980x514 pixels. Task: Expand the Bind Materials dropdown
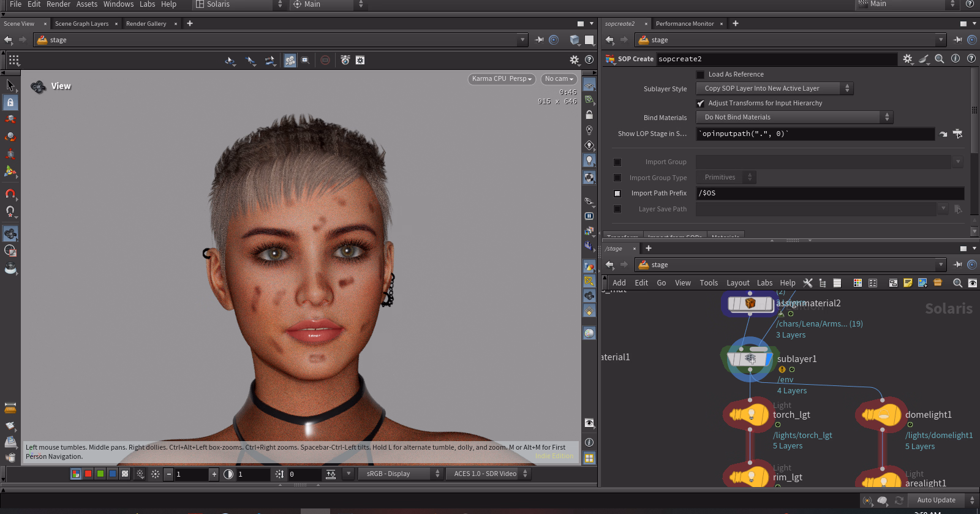794,118
